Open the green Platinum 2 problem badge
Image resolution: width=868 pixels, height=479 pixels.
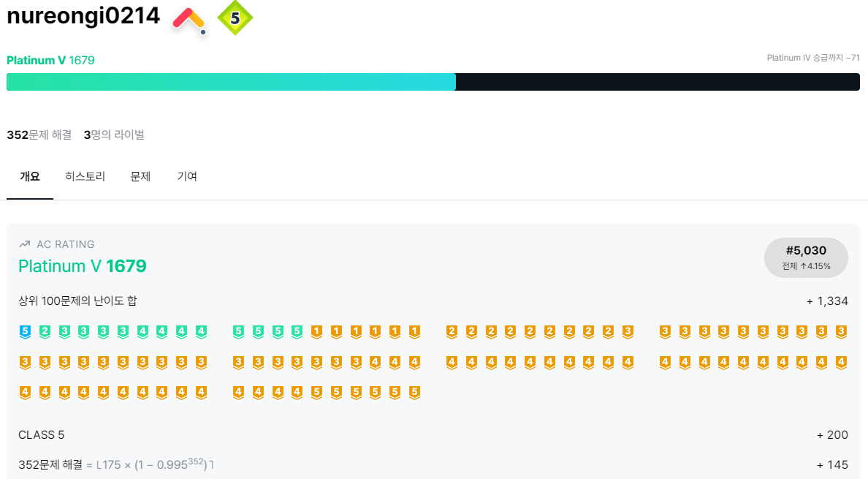(45, 332)
